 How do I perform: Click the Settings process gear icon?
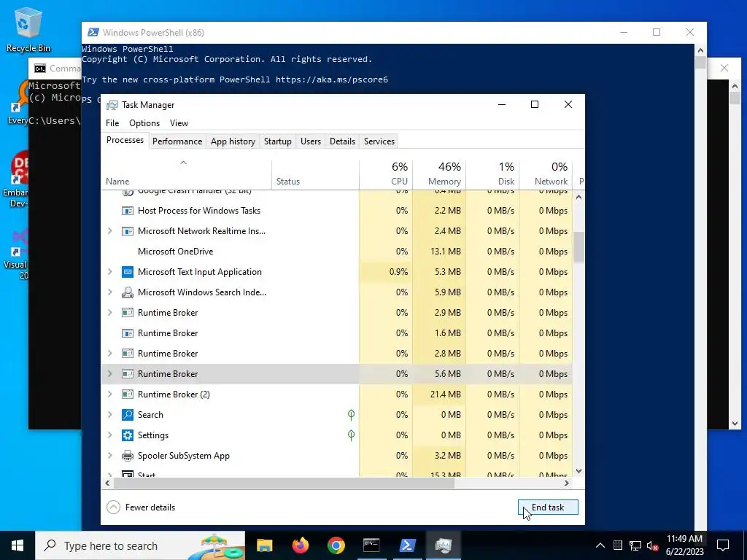(127, 435)
